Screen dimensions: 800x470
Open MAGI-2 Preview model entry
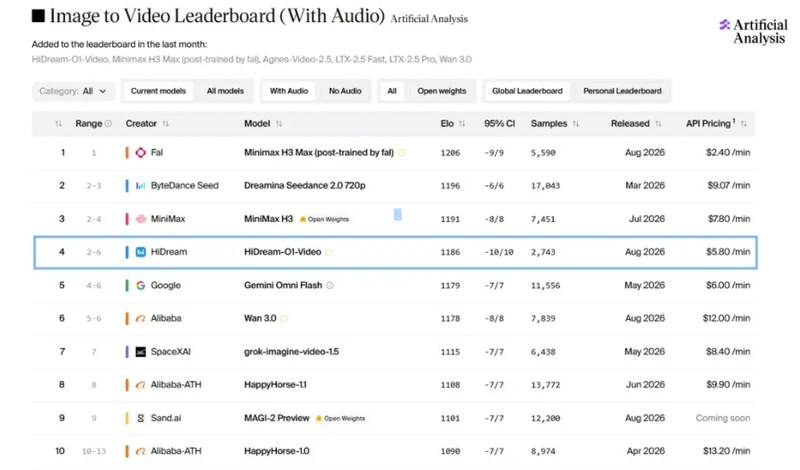(x=277, y=418)
